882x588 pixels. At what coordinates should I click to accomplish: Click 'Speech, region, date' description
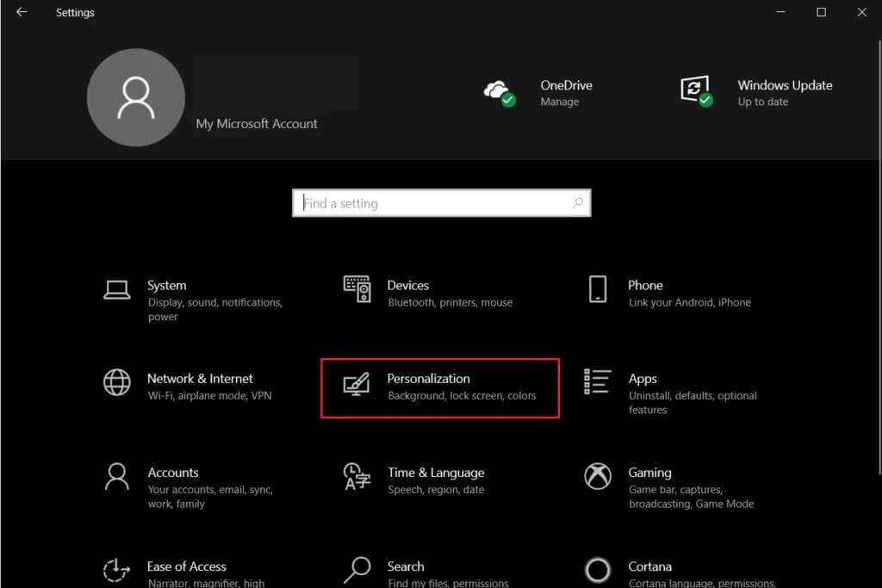point(436,490)
